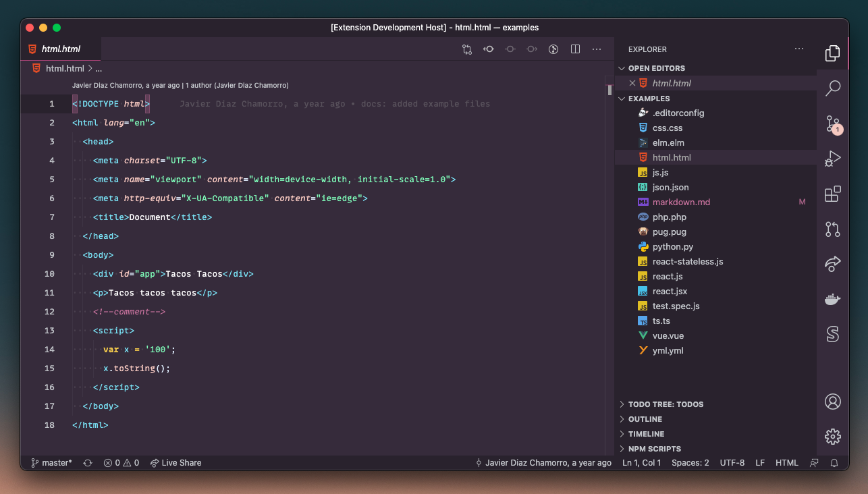Click html.html in the breadcrumb

65,68
